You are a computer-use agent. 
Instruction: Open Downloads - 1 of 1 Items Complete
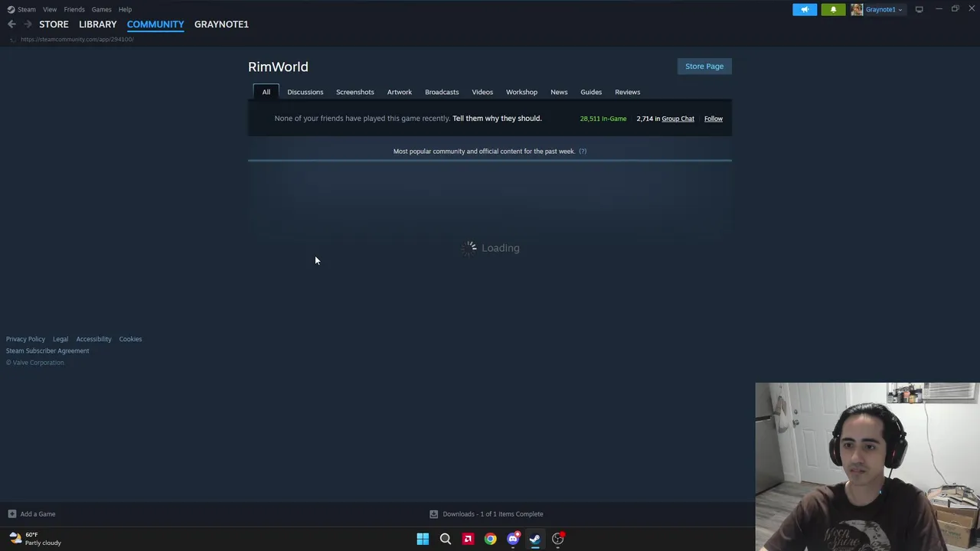pyautogui.click(x=493, y=514)
